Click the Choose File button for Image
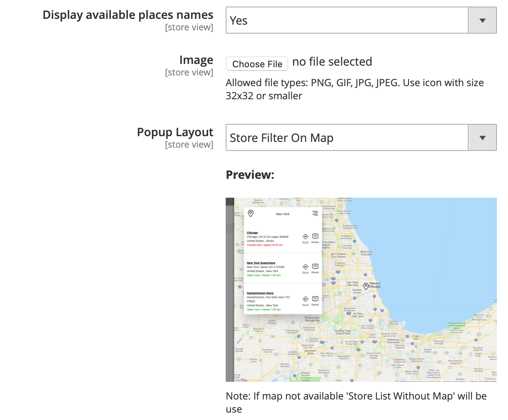This screenshot has height=420, width=508. pyautogui.click(x=257, y=64)
